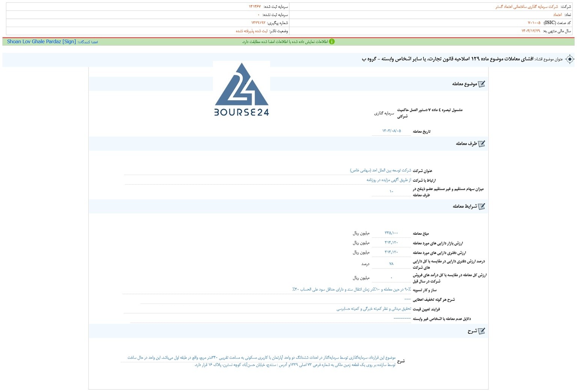Click the transaction date ۱۴۰۳/۰۸/۰۵ field
The image size is (577, 392).
point(391,131)
